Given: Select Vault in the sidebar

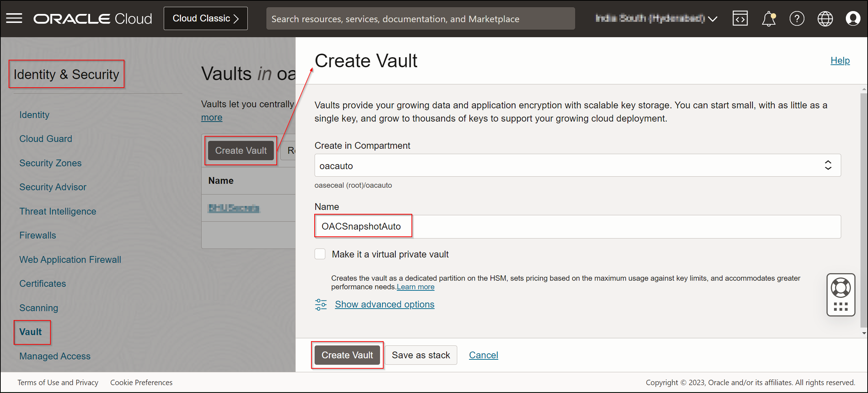Looking at the screenshot, I should 31,332.
